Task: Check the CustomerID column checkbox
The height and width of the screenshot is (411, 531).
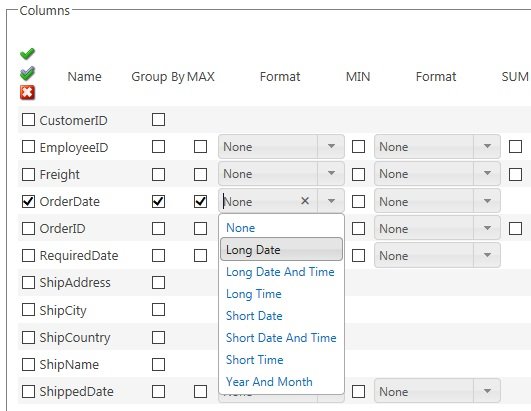Action: coord(28,120)
